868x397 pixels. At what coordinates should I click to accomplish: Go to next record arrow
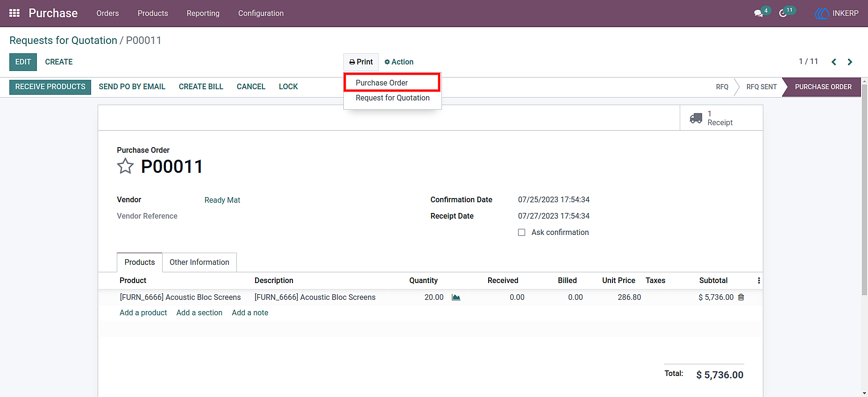pyautogui.click(x=850, y=62)
